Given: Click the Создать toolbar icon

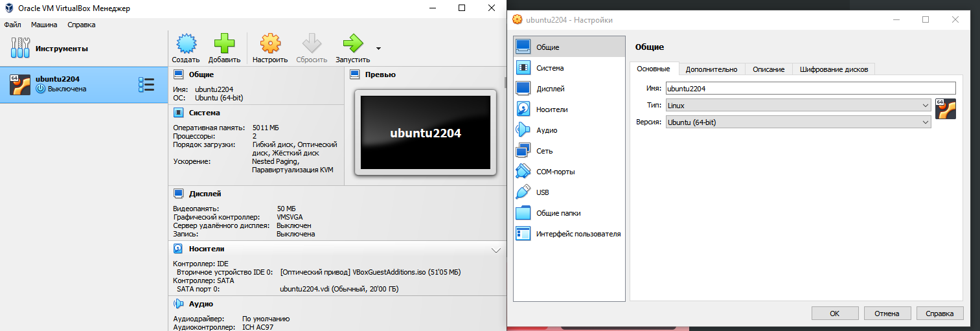Looking at the screenshot, I should pyautogui.click(x=186, y=43).
